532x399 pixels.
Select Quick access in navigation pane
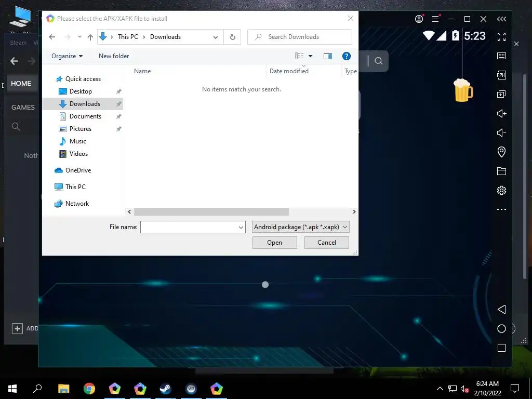(x=83, y=79)
